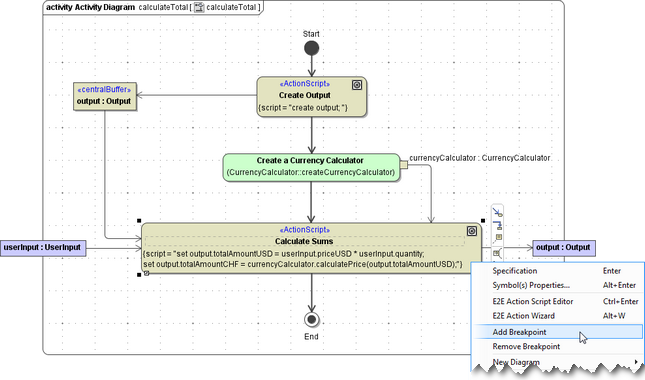Screen dimensions: 645x380
Task: Click the control flow arrow icon in smart manipulator
Action: tap(497, 213)
